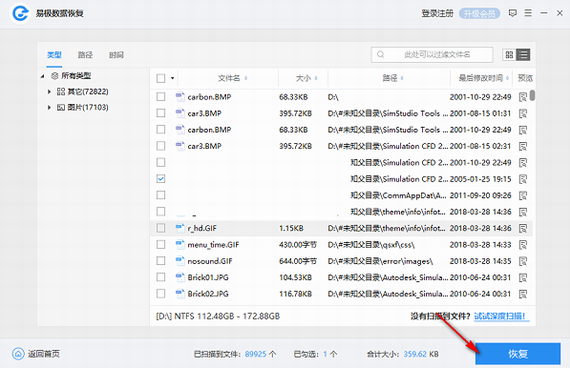Uncheck the checked 2005-01-25 row
This screenshot has width=570, height=368.
[x=161, y=179]
